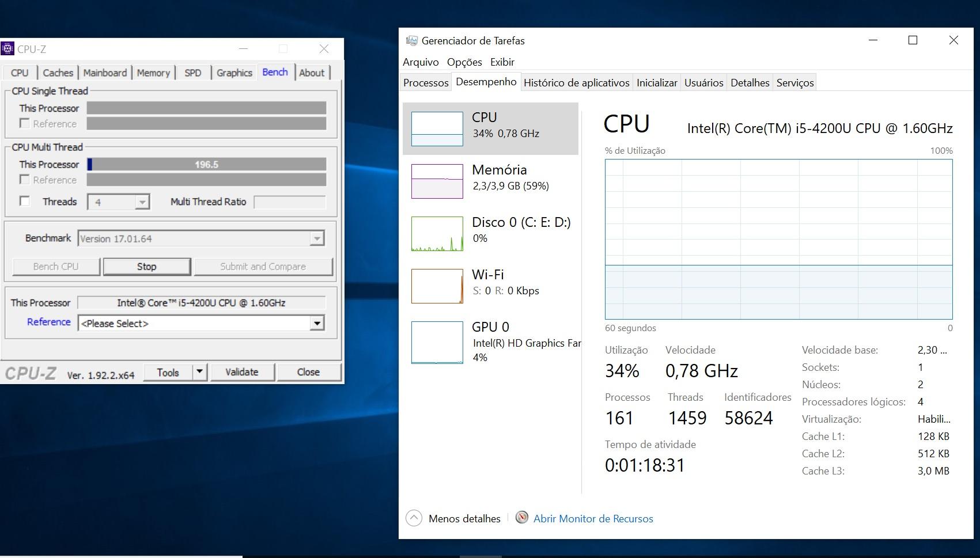
Task: Maximize the Gerenciador de Tarefas window
Action: click(x=913, y=40)
